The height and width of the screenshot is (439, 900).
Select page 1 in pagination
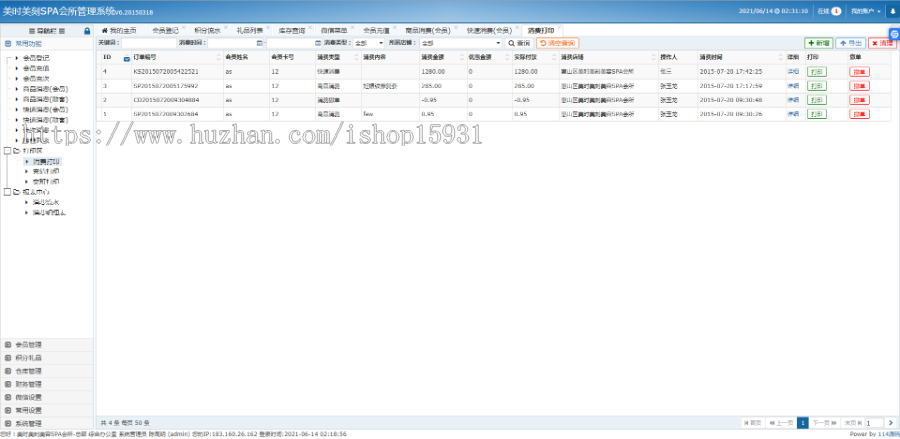point(802,423)
